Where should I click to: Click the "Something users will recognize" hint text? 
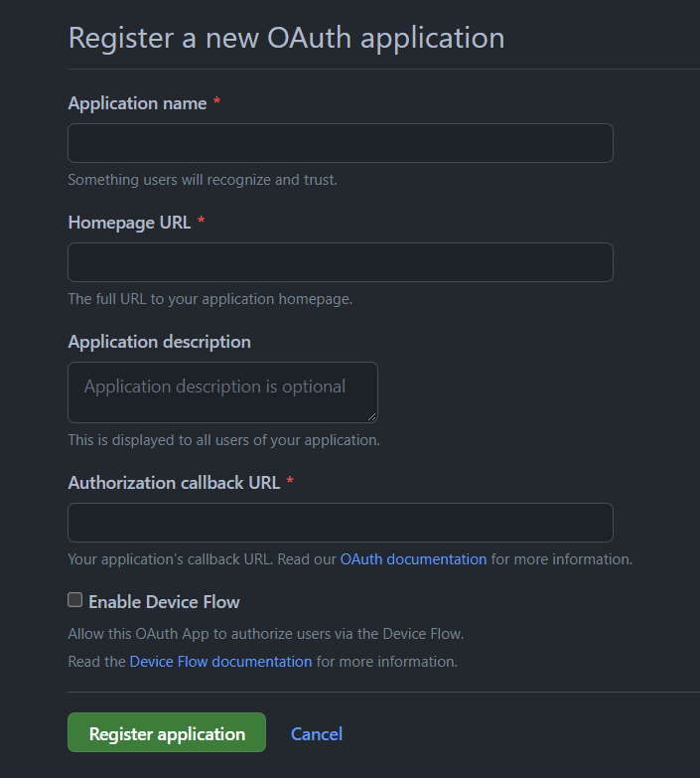(x=203, y=180)
